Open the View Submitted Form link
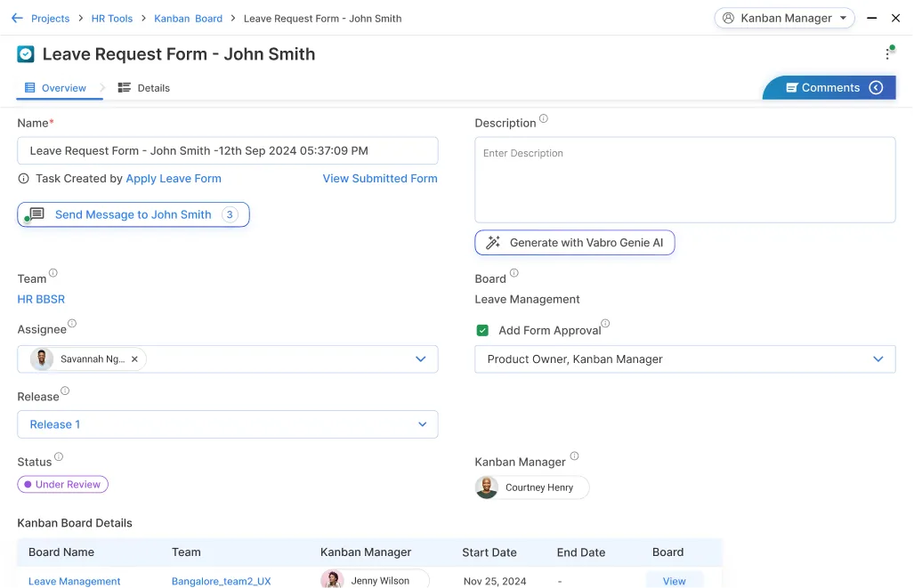 (x=380, y=179)
